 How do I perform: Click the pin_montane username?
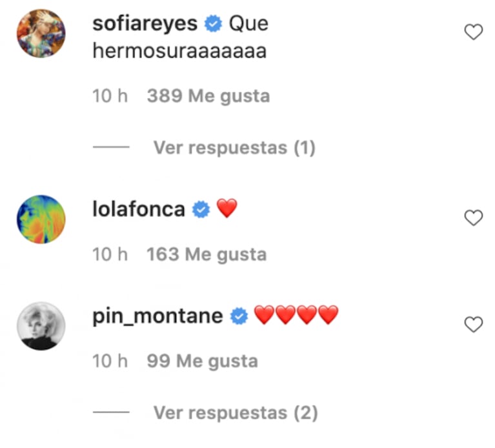click(x=157, y=316)
